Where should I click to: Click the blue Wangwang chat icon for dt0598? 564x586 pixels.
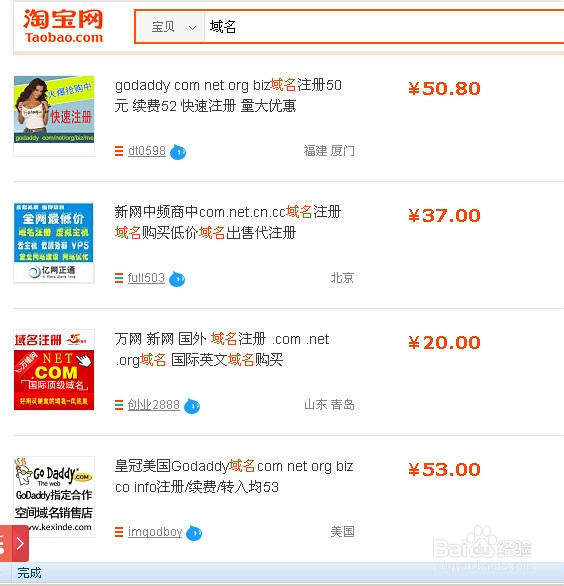pos(178,152)
